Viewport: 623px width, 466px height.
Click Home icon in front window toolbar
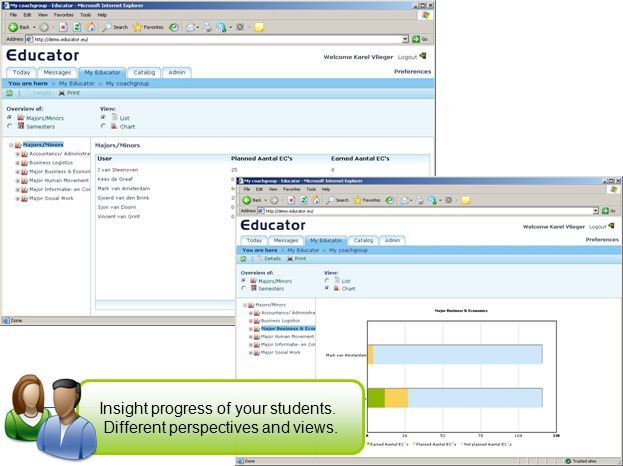[x=316, y=200]
